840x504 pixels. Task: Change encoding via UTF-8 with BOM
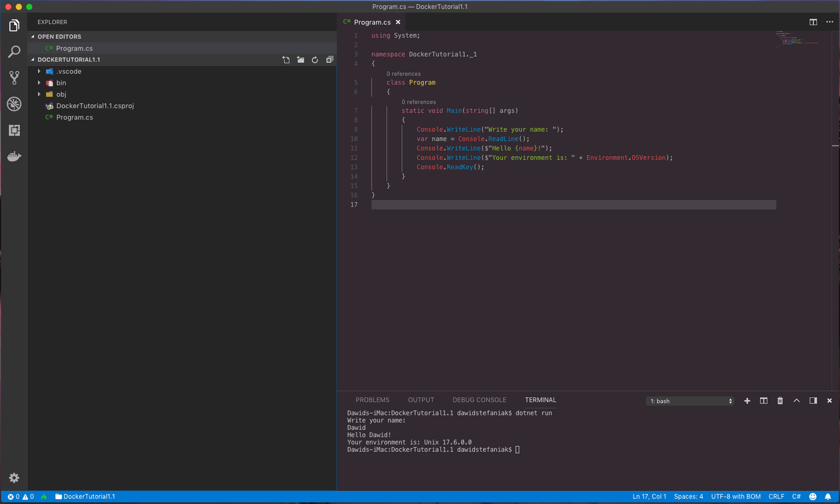pos(736,496)
